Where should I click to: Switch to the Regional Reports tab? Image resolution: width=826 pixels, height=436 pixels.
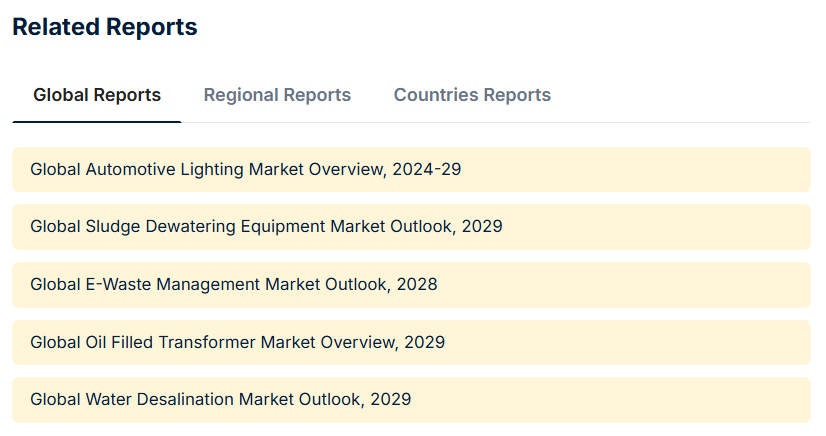tap(277, 95)
